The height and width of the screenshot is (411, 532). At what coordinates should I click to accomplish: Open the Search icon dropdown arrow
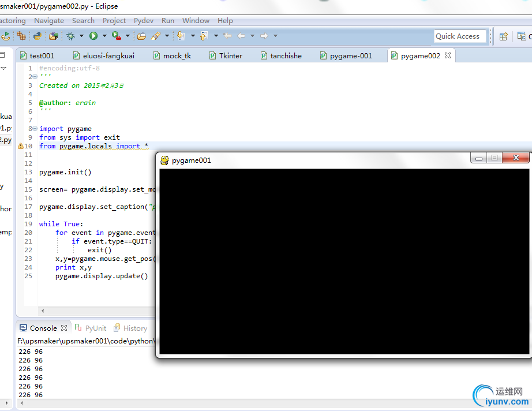[167, 36]
